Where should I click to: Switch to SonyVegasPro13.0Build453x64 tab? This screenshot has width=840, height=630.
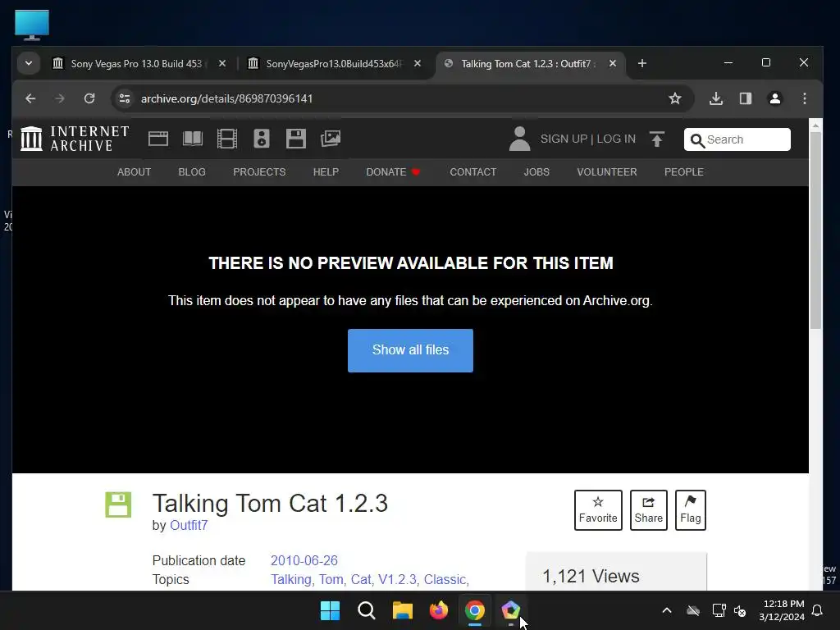point(332,64)
